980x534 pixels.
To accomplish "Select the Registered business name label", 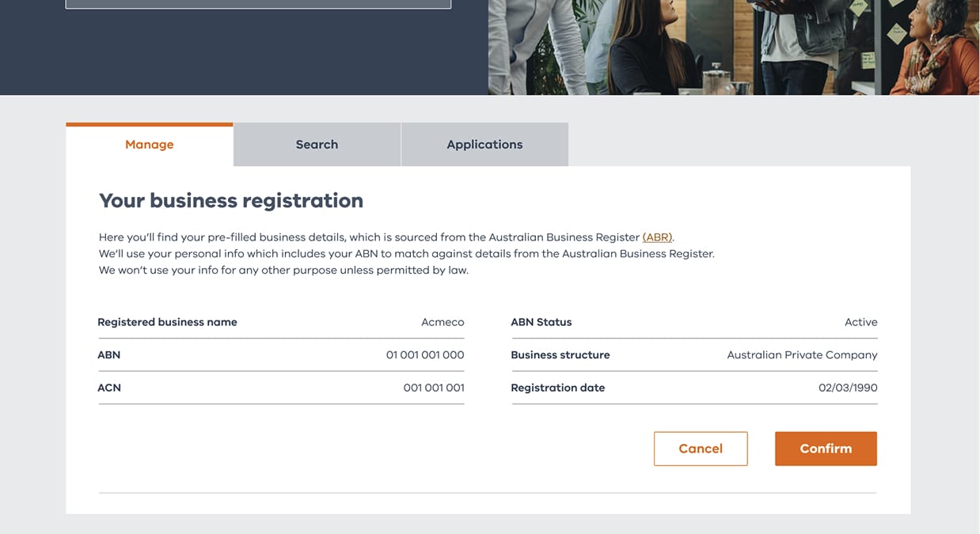I will (167, 322).
